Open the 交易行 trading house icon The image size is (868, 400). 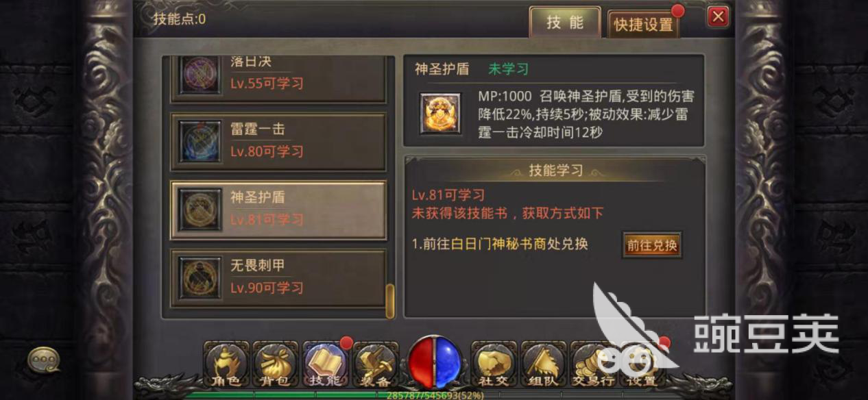pos(592,364)
